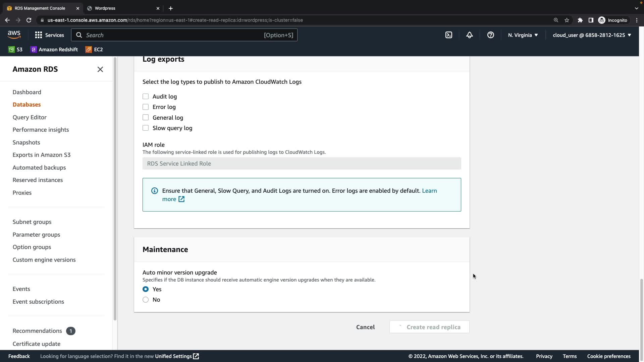Open the notifications bell
644x362 pixels.
(x=469, y=35)
